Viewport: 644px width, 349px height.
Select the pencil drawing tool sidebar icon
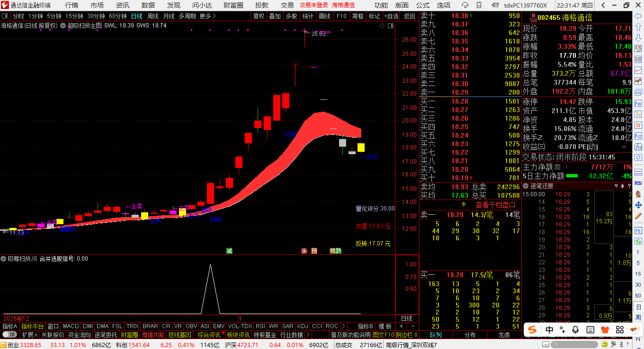638,215
